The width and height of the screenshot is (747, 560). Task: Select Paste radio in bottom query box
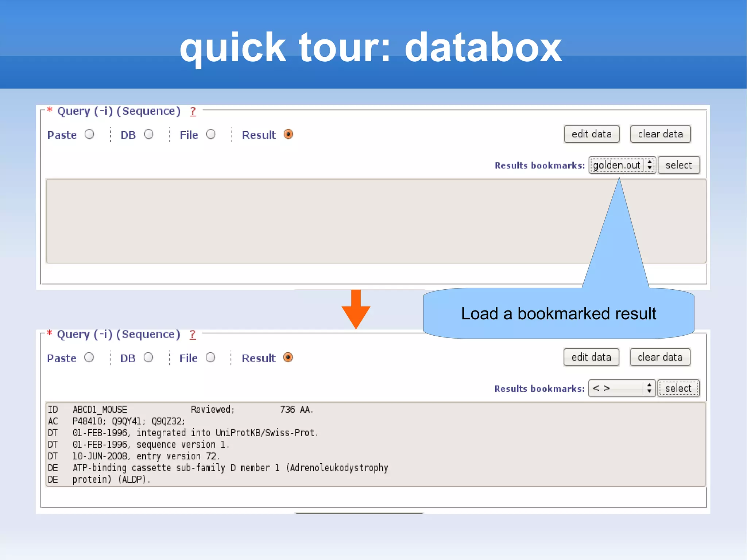(x=89, y=358)
